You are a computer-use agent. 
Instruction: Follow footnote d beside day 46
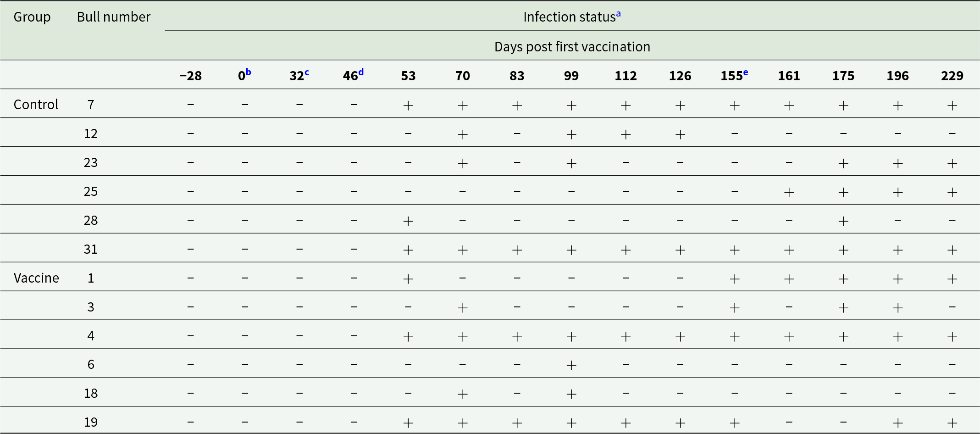click(x=361, y=72)
